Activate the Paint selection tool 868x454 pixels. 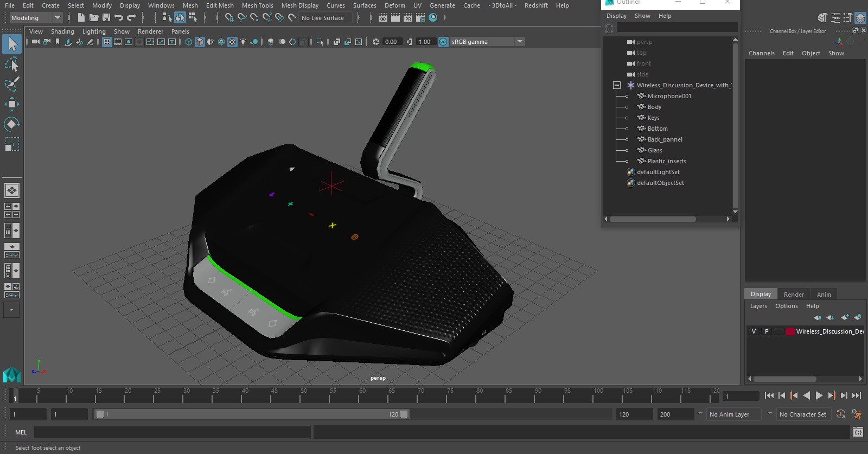(x=11, y=84)
